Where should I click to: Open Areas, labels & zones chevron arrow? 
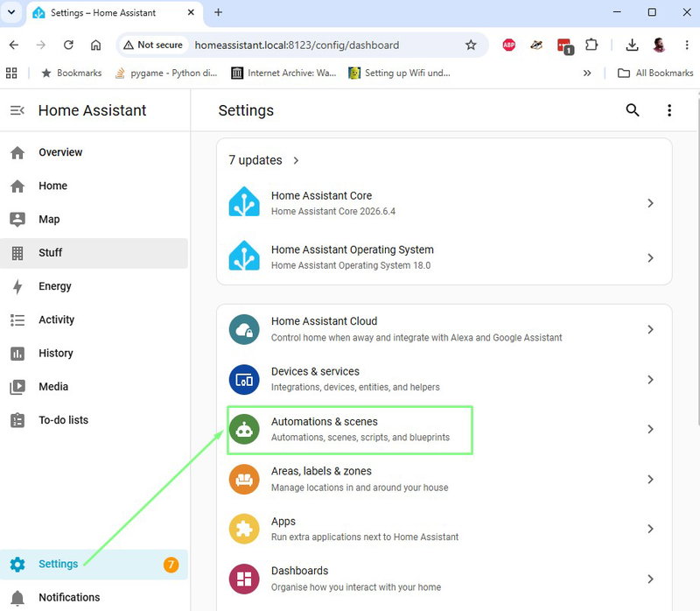pos(650,479)
